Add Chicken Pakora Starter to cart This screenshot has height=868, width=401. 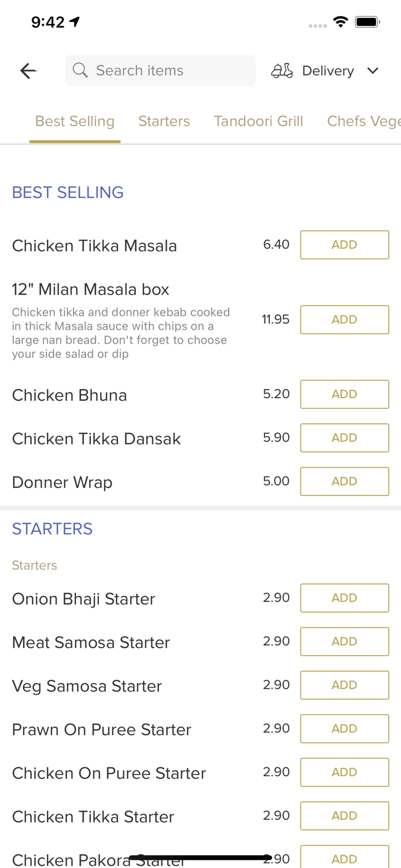point(344,859)
